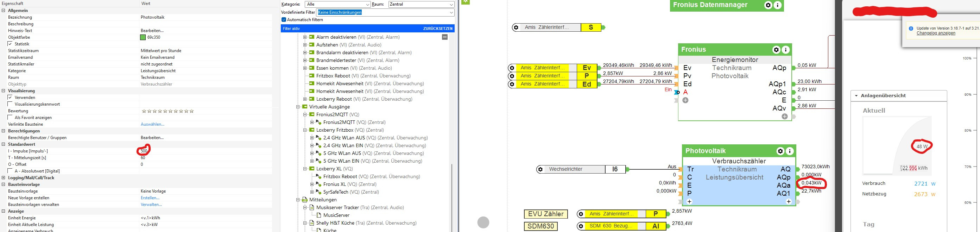The height and width of the screenshot is (232, 980).
Task: Add input plus on Photovoltaik block
Action: tap(689, 202)
